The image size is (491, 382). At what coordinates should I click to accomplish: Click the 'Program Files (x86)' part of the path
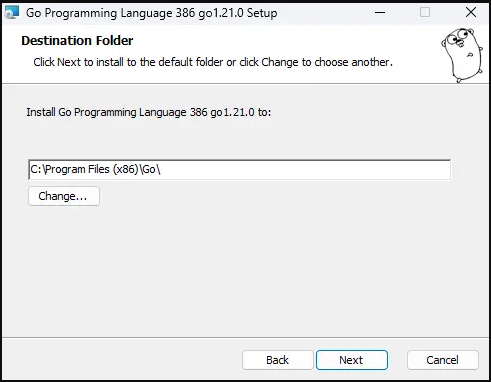(91, 170)
